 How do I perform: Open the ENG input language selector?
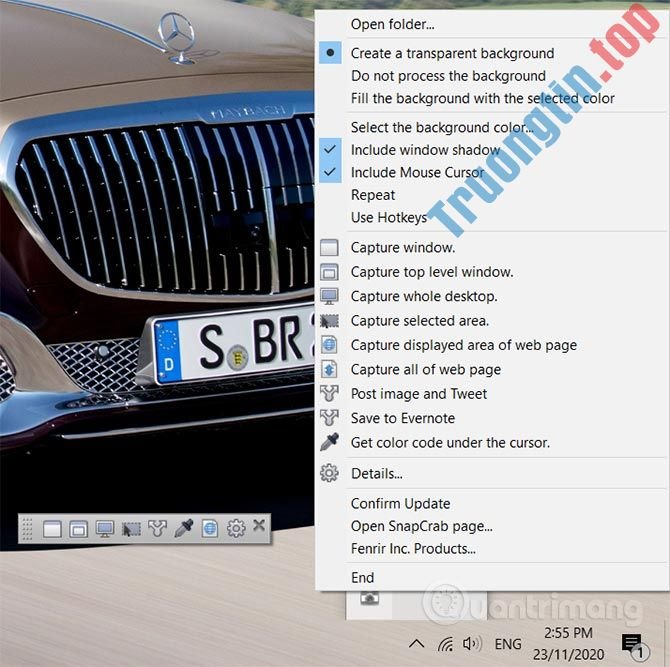tap(508, 643)
